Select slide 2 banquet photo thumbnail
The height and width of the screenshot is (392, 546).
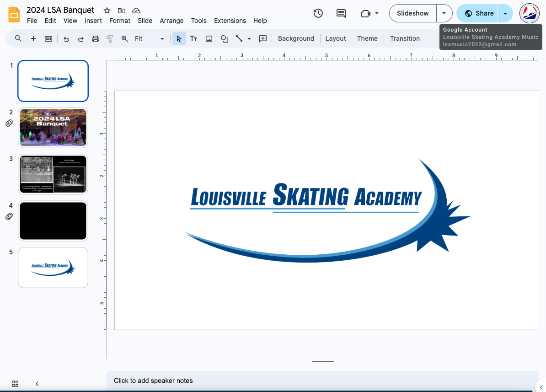(x=53, y=128)
